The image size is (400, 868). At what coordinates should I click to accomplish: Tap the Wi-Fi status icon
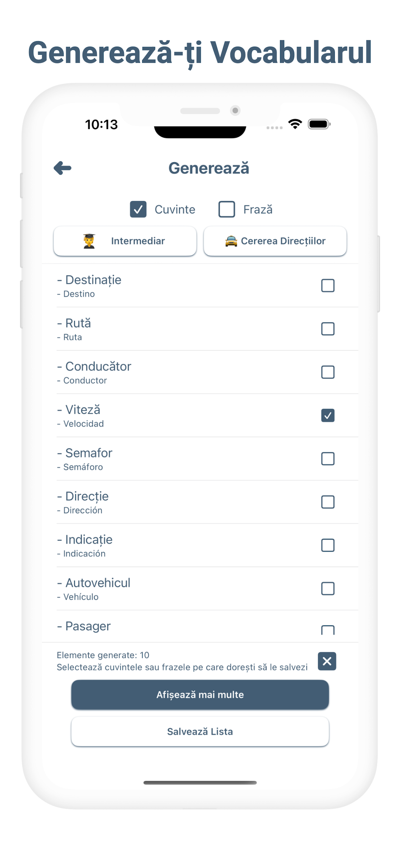click(295, 124)
